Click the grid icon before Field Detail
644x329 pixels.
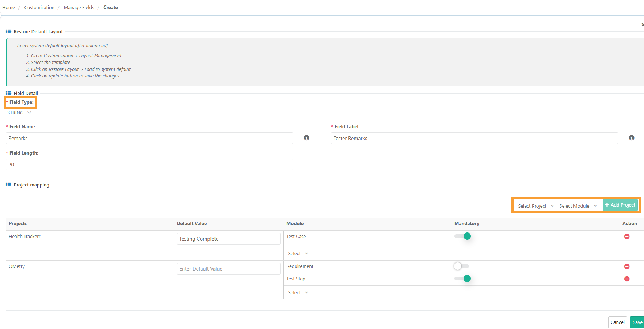click(x=8, y=93)
